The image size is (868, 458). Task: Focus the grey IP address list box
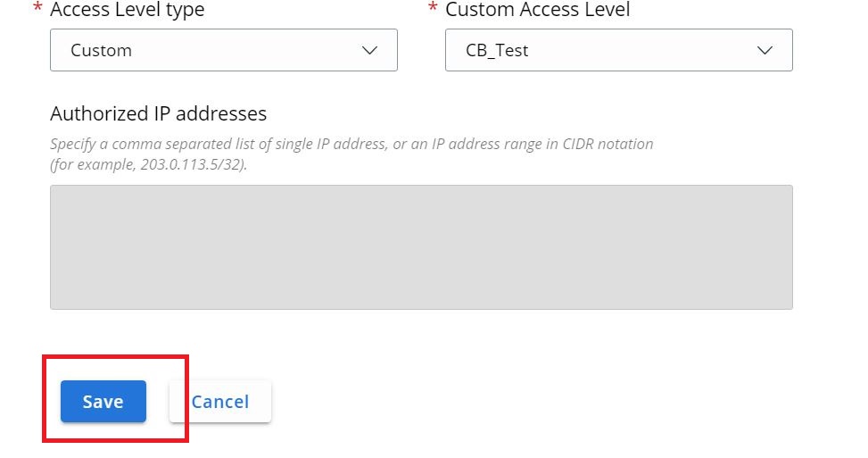point(421,247)
